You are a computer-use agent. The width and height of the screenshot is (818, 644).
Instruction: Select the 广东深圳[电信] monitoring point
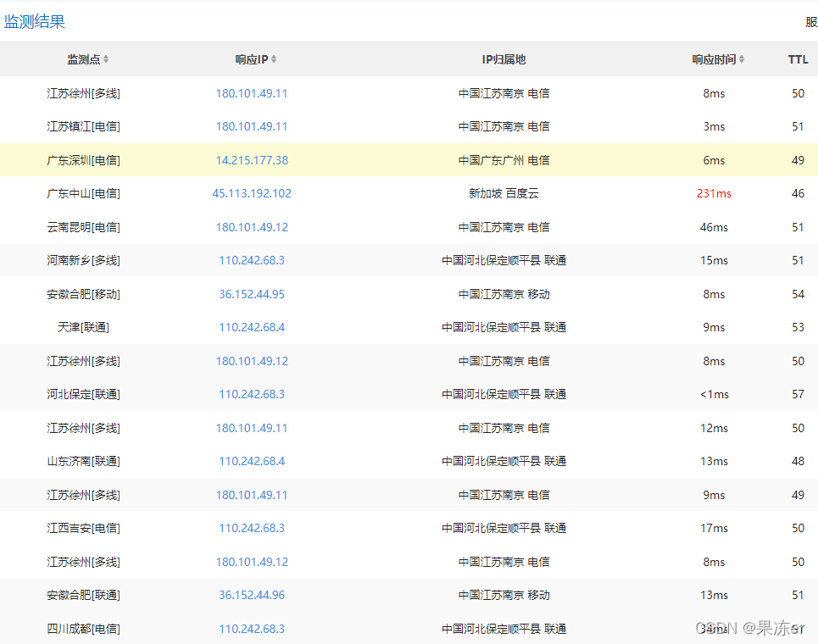point(83,160)
